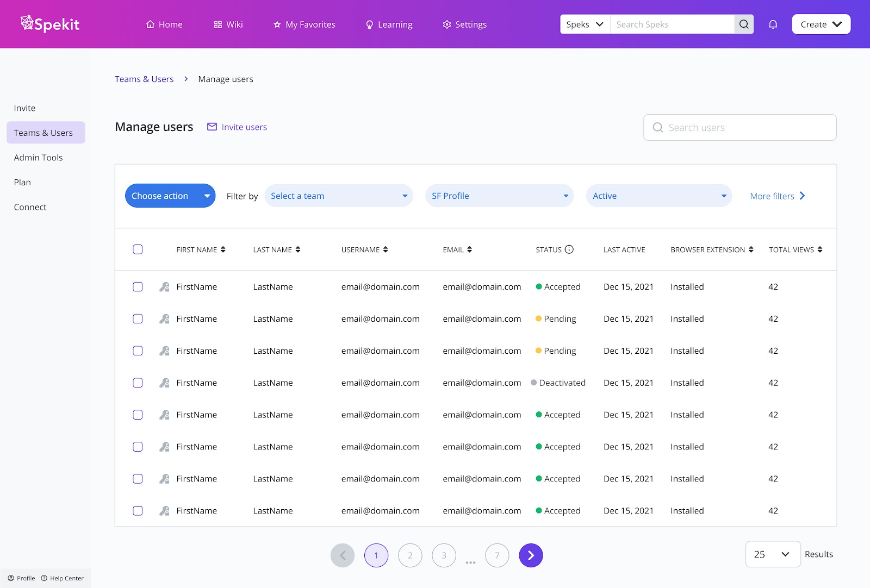Click avatar icon in first Pending row
870x588 pixels.
(164, 319)
